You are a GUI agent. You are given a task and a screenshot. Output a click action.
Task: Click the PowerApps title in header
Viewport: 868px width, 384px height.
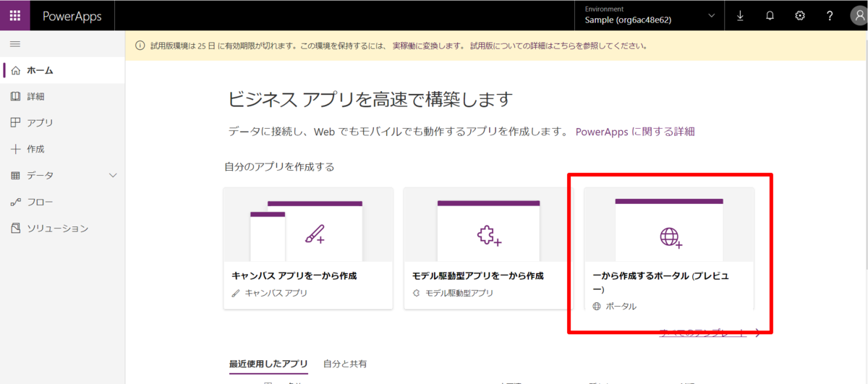(72, 16)
